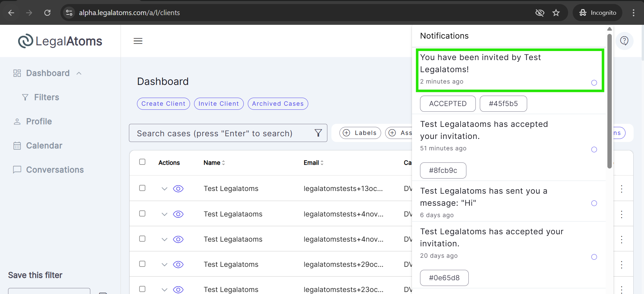This screenshot has width=644, height=294.
Task: Collapse the Dashboard sidebar section
Action: pos(79,73)
